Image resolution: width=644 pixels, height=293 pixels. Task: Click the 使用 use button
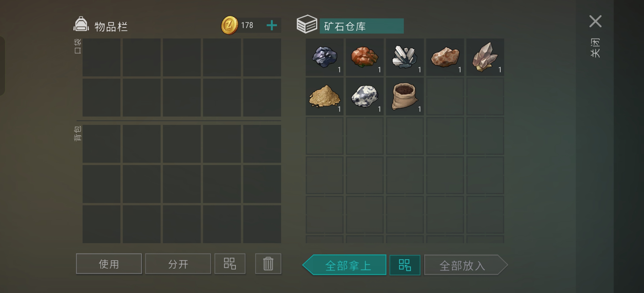109,264
